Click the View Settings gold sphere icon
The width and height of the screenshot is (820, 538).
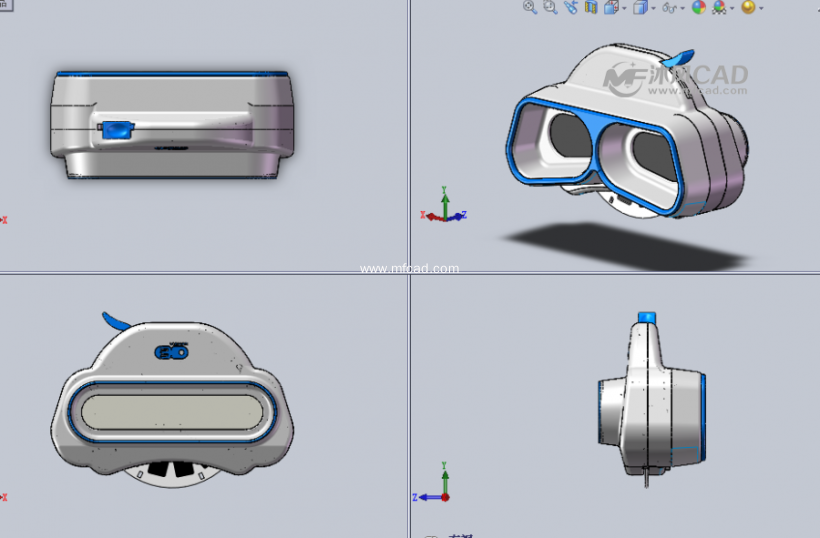click(x=748, y=7)
